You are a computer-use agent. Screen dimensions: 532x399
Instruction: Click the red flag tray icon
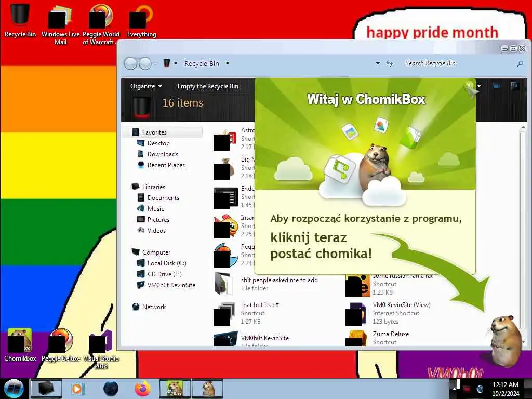467,389
